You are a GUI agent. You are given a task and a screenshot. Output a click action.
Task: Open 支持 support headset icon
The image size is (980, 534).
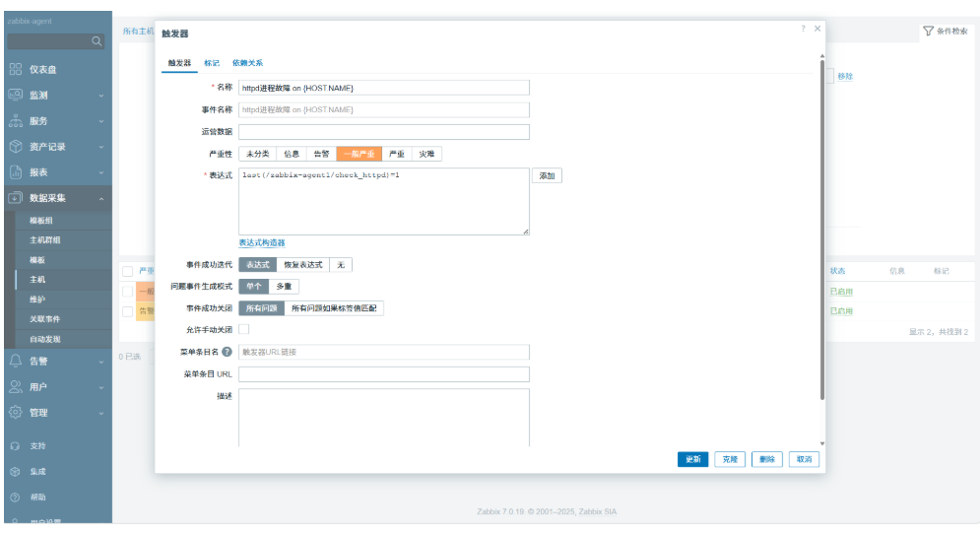click(16, 446)
